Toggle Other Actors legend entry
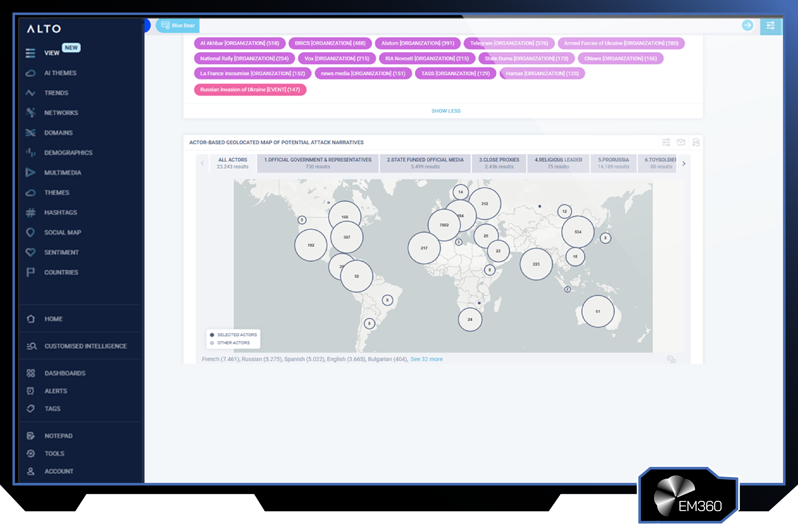Image resolution: width=798 pixels, height=532 pixels. (x=230, y=343)
